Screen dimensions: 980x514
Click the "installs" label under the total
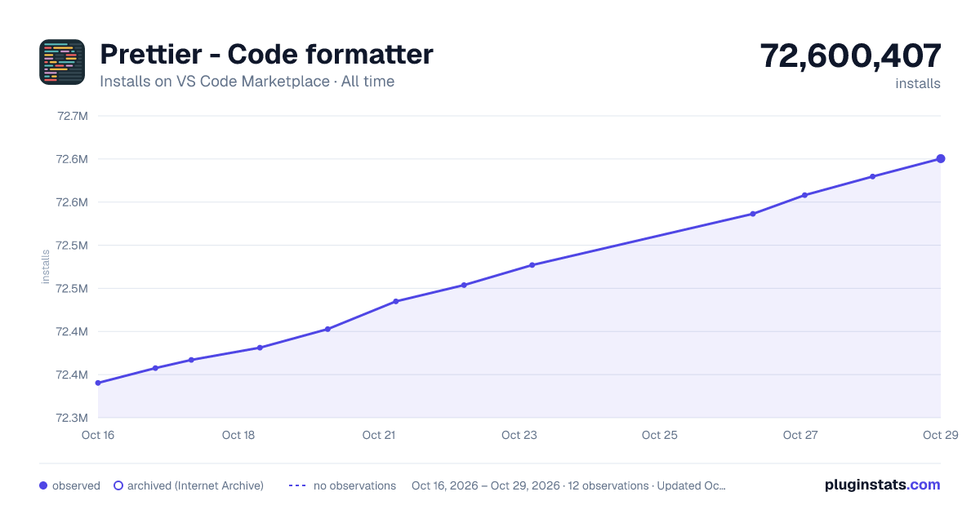918,83
